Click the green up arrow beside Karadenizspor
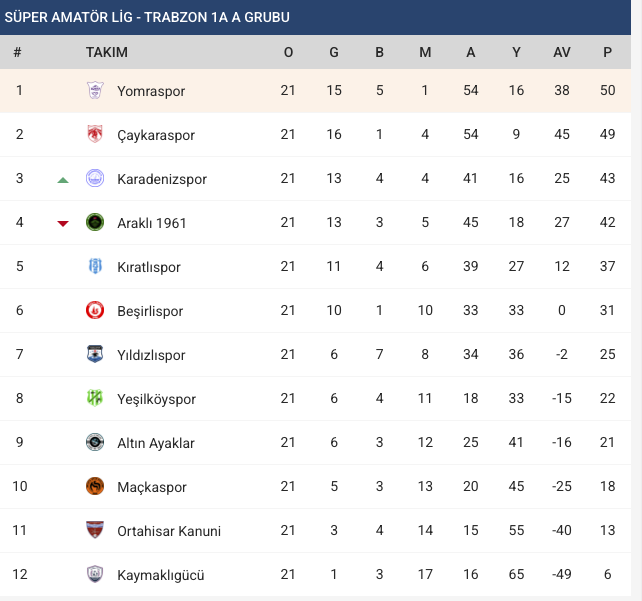 63,180
